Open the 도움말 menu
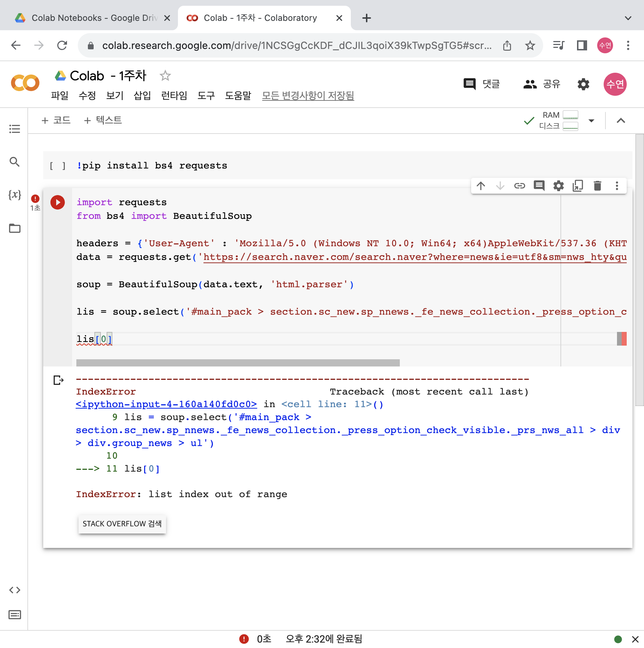644x648 pixels. [x=238, y=95]
